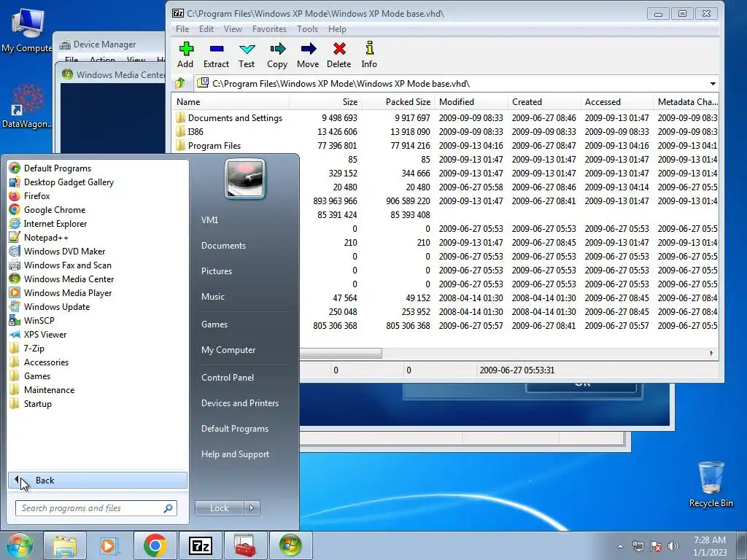Image resolution: width=747 pixels, height=560 pixels.
Task: Click the user account picture in Start menu
Action: click(245, 179)
